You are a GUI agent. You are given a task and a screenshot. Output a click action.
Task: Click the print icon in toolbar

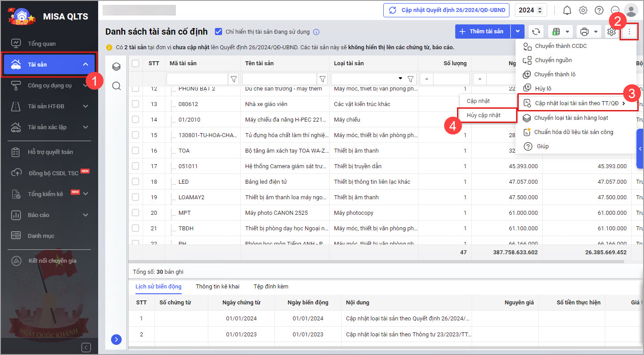click(x=584, y=32)
